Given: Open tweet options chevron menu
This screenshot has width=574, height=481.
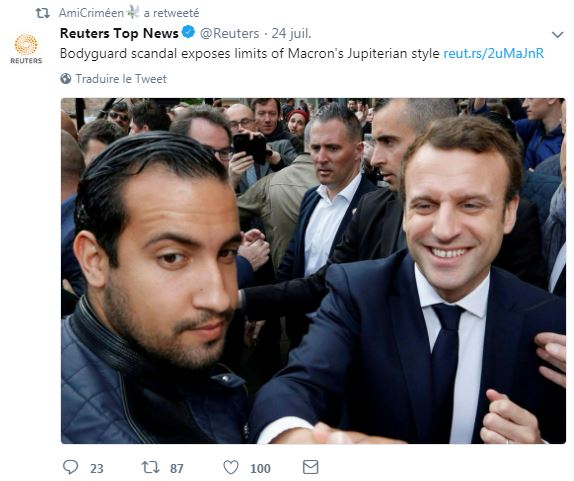Looking at the screenshot, I should coord(557,35).
